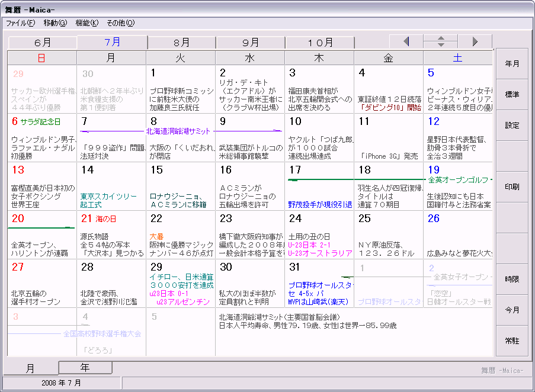Jump to the 10月 month tab
The height and width of the screenshot is (392, 535).
coord(320,43)
